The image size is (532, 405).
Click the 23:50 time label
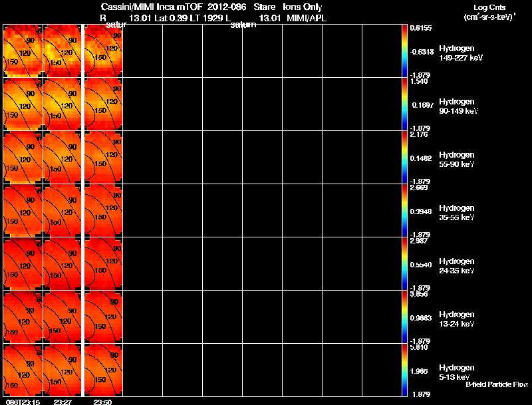(x=102, y=402)
